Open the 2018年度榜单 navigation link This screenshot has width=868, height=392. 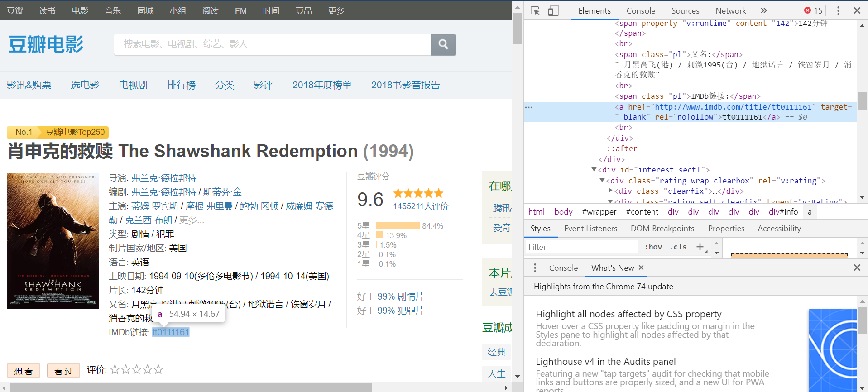(x=322, y=85)
